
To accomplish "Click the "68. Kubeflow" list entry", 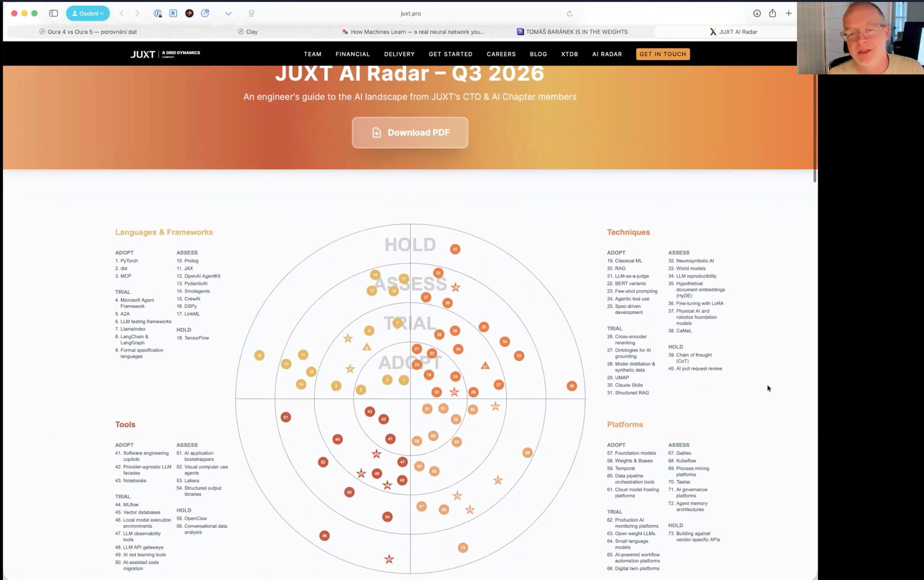I will pos(682,461).
